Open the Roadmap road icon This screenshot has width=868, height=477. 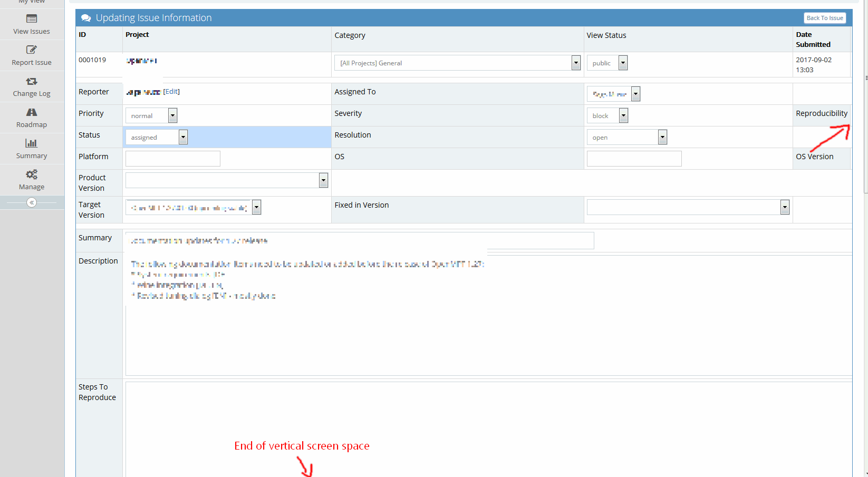(32, 112)
